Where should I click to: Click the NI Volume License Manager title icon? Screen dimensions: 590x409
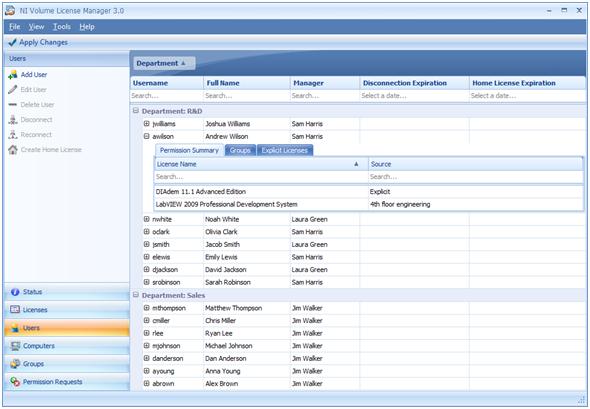tap(10, 11)
